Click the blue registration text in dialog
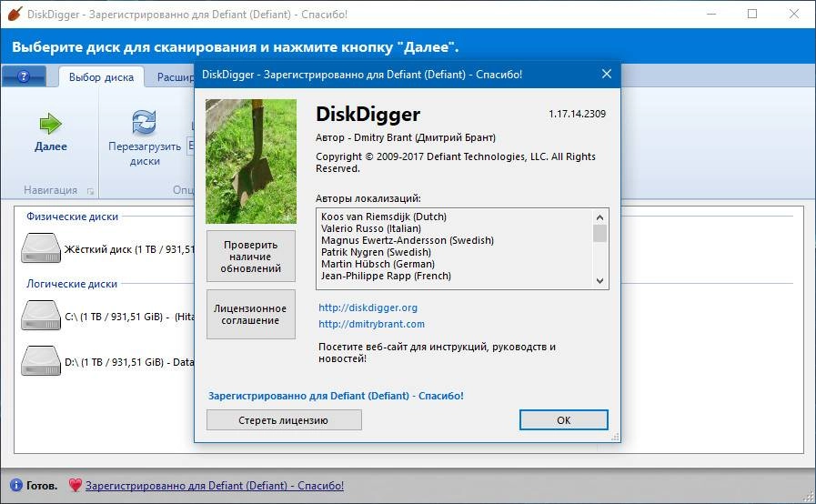816x504 pixels. 336,396
